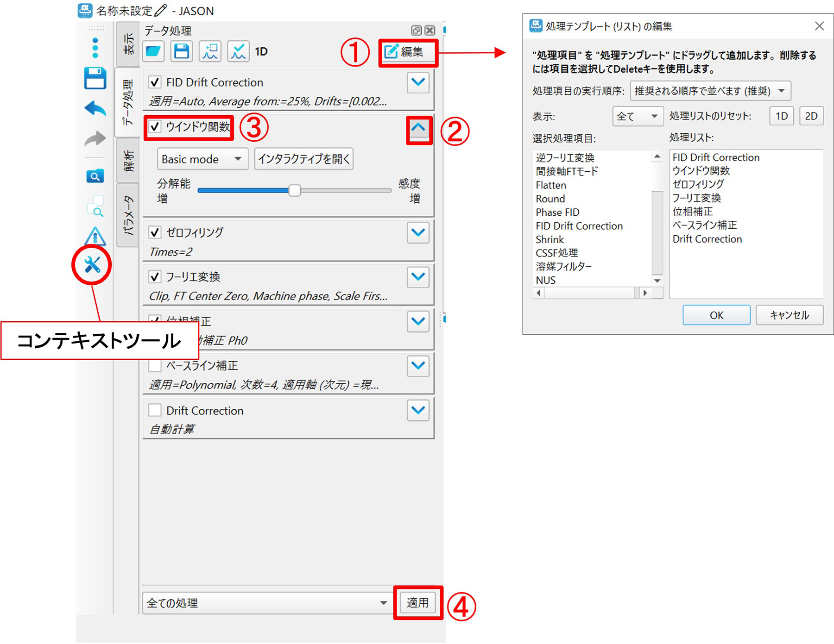This screenshot has height=644, width=834.
Task: Open the Basic mode dropdown
Action: tap(202, 159)
